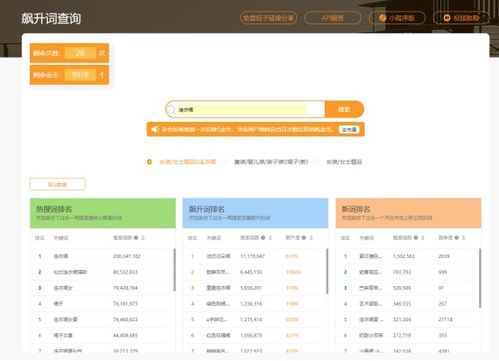Screen dimensions: 499x361
Task: Click the value 1,215,416 in 飙升词排名
Action: (x=251, y=319)
